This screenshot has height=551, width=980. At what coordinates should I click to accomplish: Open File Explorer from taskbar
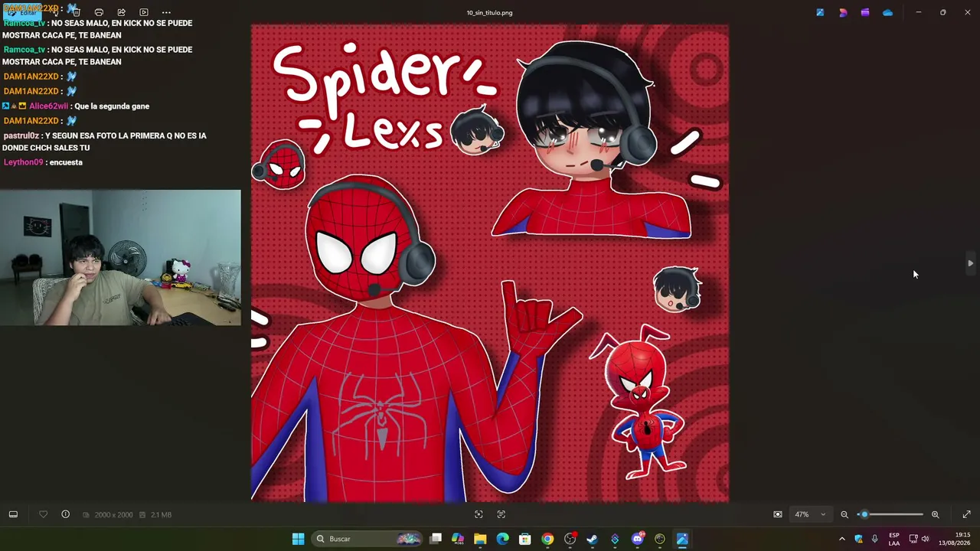coord(480,539)
